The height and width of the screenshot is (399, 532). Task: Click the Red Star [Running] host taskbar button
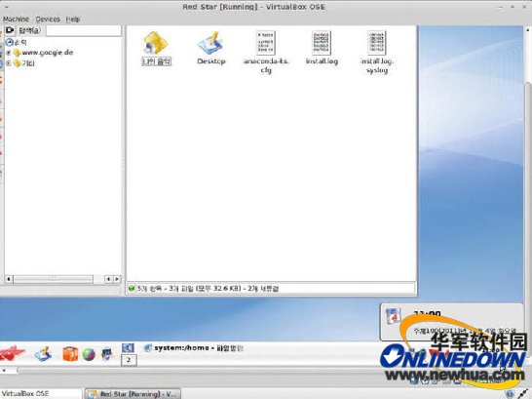click(x=133, y=394)
